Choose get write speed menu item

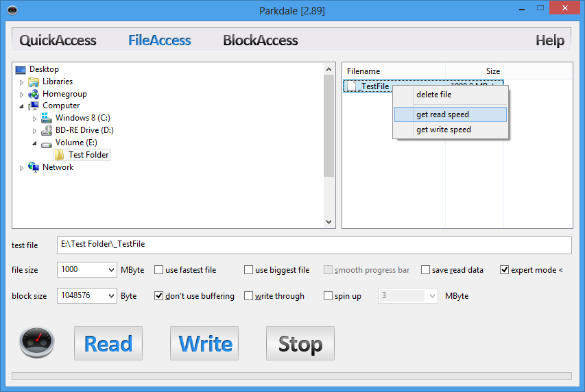click(451, 130)
